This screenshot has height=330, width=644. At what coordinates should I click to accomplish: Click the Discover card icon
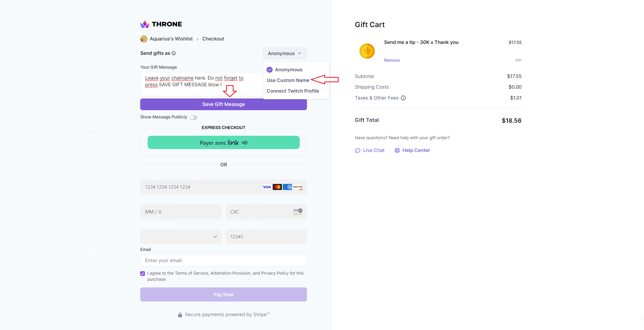pos(298,187)
